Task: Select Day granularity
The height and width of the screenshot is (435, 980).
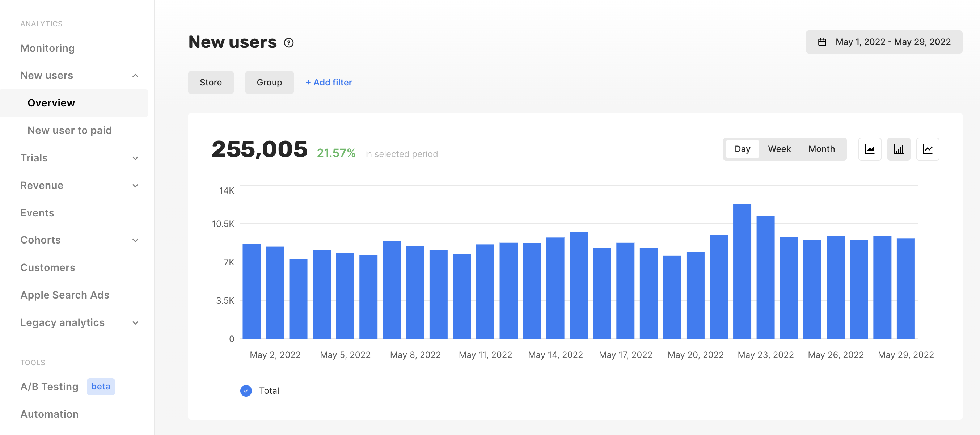Action: 742,149
